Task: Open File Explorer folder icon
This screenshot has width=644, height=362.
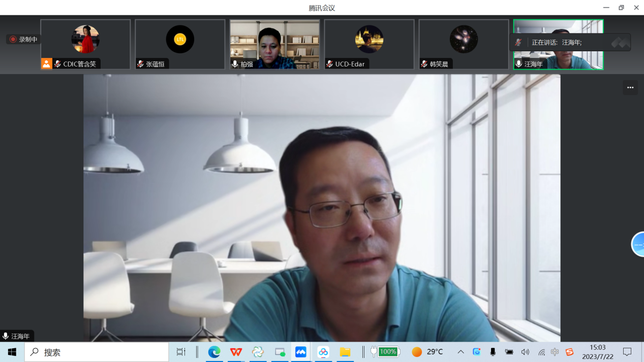Action: (x=345, y=352)
